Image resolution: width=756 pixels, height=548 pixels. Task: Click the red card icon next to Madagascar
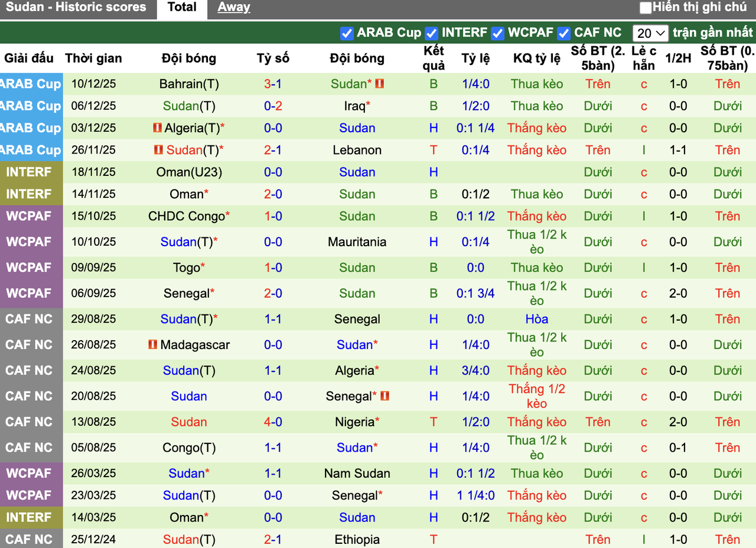153,344
